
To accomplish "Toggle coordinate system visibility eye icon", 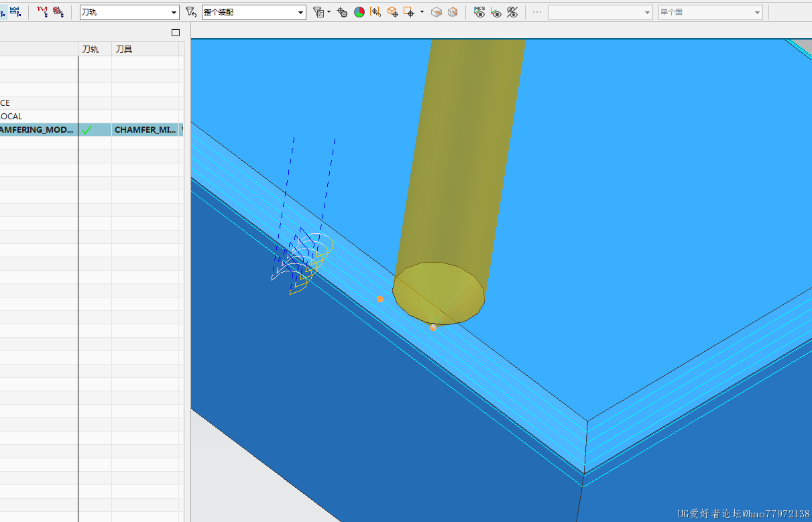I will tap(496, 12).
